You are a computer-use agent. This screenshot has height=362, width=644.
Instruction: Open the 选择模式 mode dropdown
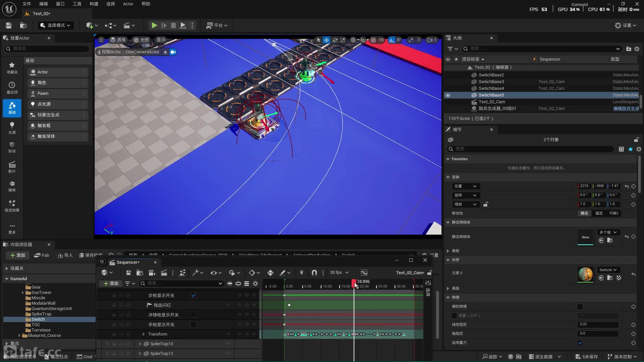56,25
